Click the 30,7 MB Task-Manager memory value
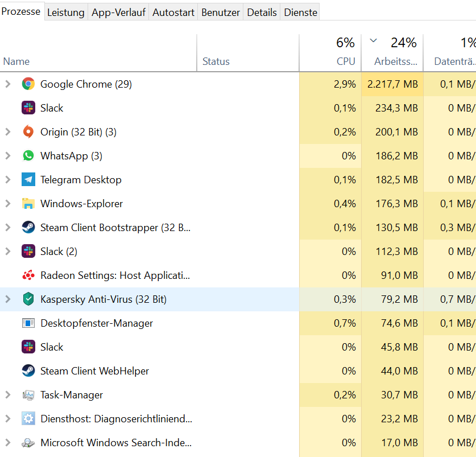This screenshot has width=476, height=457. (x=399, y=395)
